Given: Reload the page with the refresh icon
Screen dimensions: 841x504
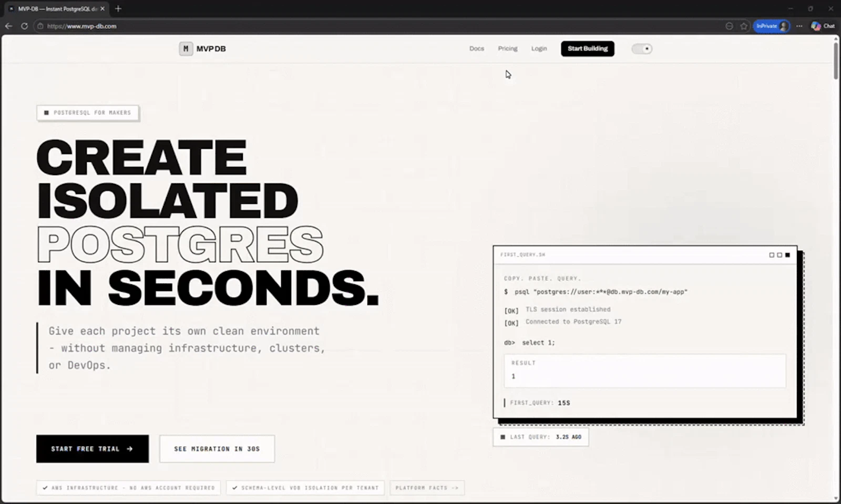Looking at the screenshot, I should [24, 26].
